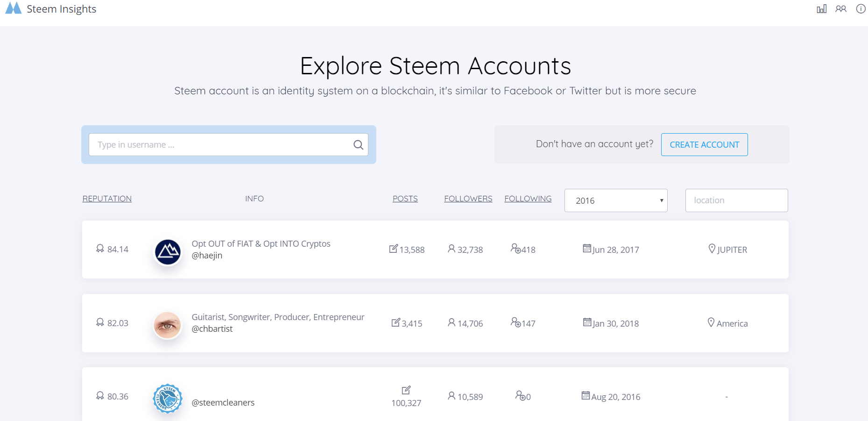
Task: Click the calendar icon beside Jun 28, 2017
Action: [x=587, y=249]
